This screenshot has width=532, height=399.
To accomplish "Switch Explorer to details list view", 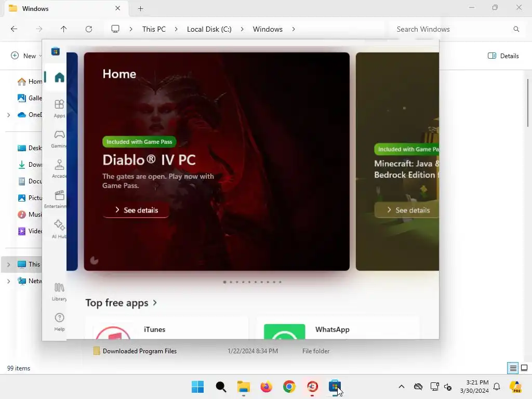I will pyautogui.click(x=513, y=368).
